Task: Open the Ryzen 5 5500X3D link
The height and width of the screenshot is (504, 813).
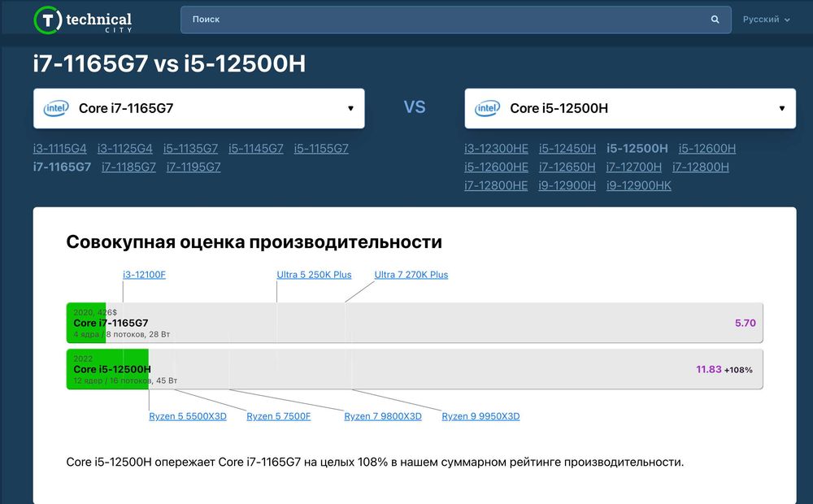Action: pos(188,416)
